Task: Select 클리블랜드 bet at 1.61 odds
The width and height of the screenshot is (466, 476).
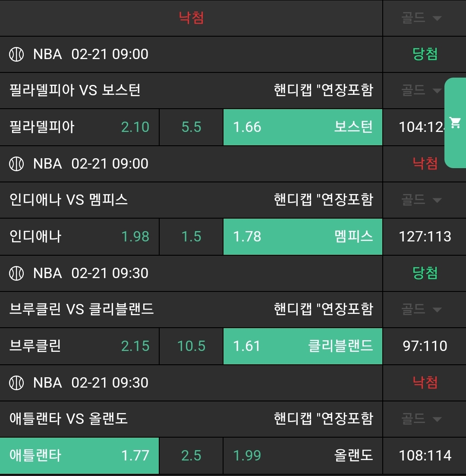Action: [302, 346]
